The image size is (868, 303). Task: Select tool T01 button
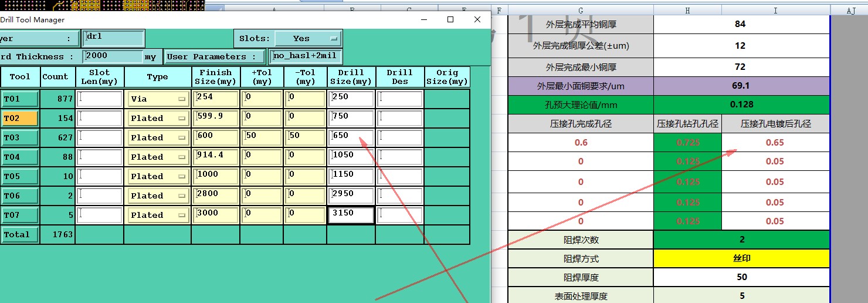20,99
